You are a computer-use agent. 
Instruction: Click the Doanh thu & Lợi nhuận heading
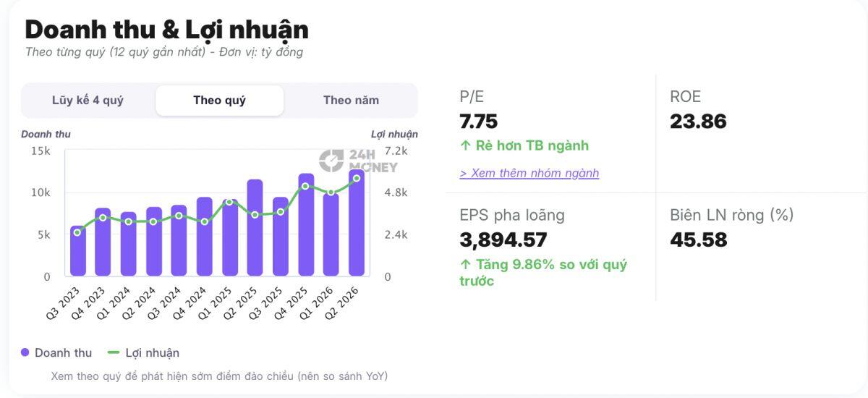(x=167, y=29)
